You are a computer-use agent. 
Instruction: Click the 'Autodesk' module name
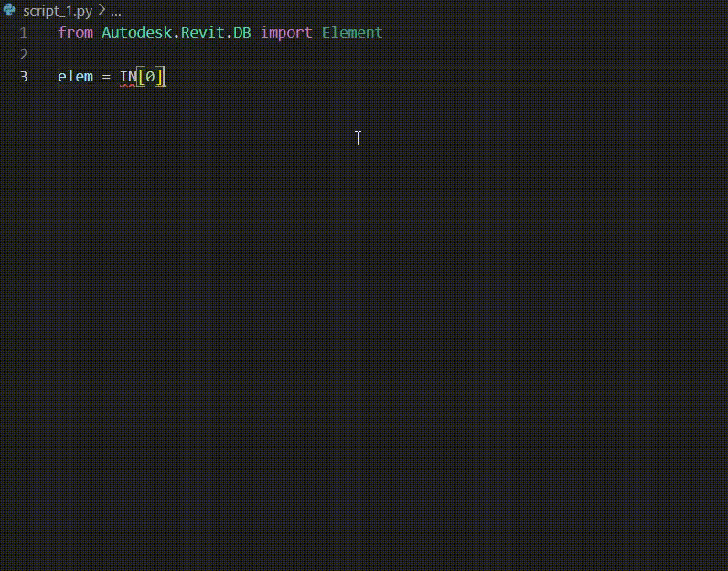click(136, 33)
